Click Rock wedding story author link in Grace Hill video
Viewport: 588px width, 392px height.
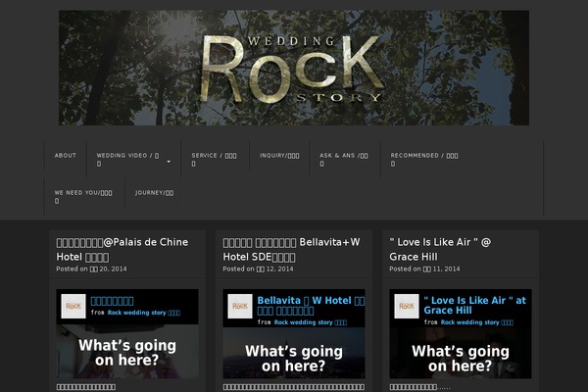tap(476, 322)
